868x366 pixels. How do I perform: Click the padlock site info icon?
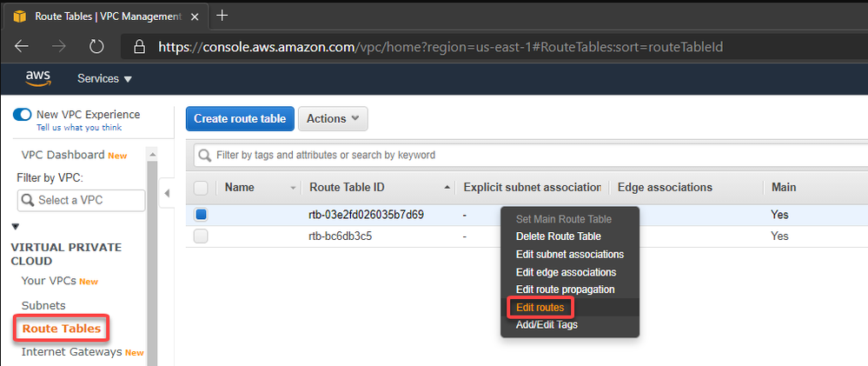140,47
